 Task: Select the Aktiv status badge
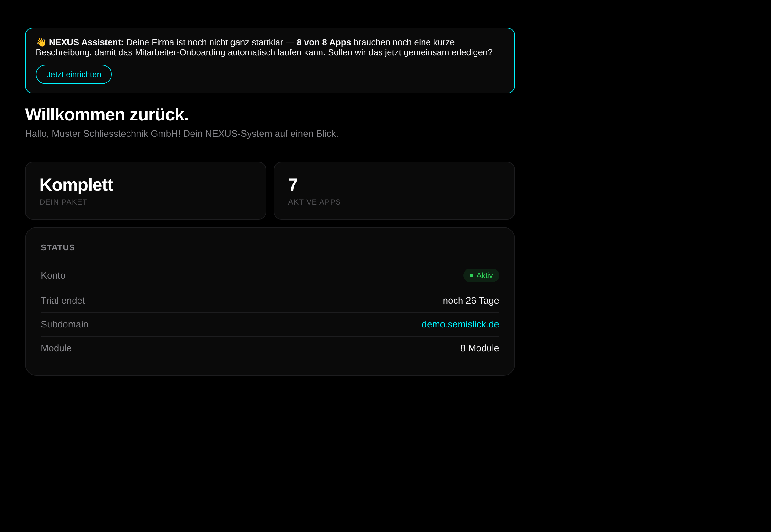click(481, 275)
